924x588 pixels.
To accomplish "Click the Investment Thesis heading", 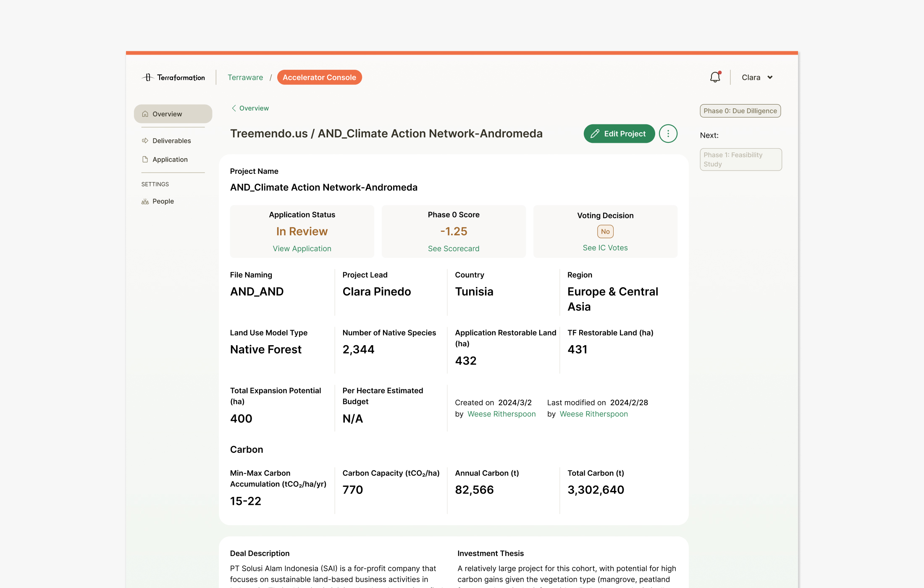I will pos(491,554).
